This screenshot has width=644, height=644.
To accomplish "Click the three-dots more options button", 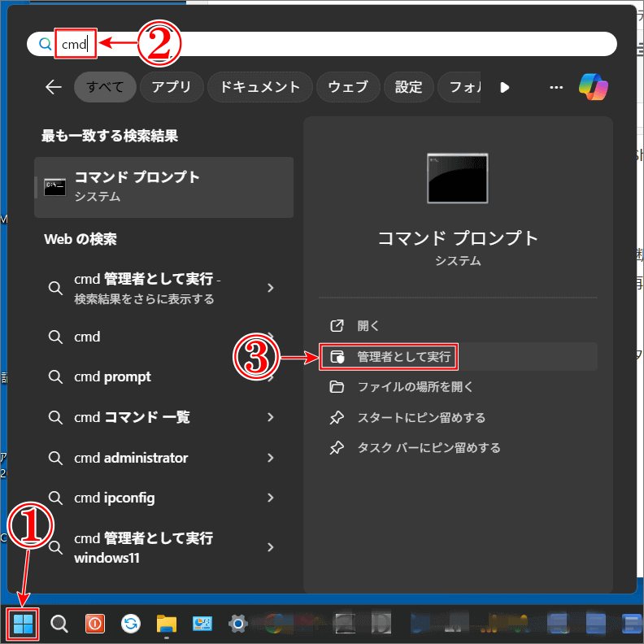I will (x=556, y=87).
